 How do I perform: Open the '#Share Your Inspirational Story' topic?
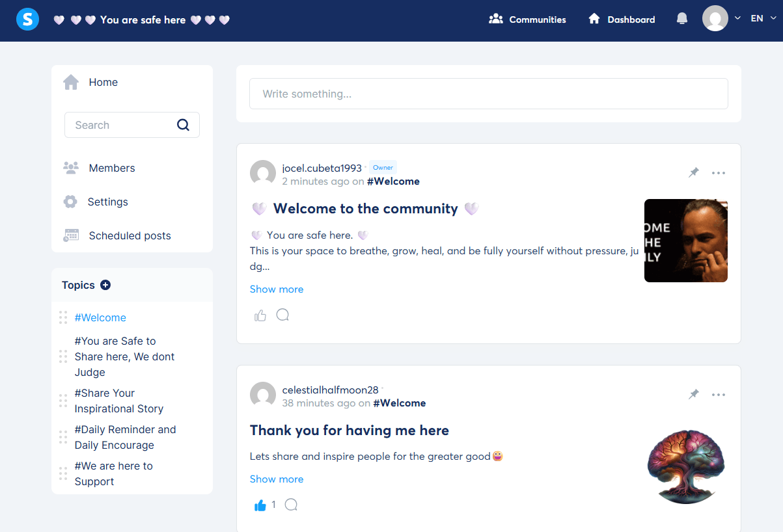click(118, 400)
